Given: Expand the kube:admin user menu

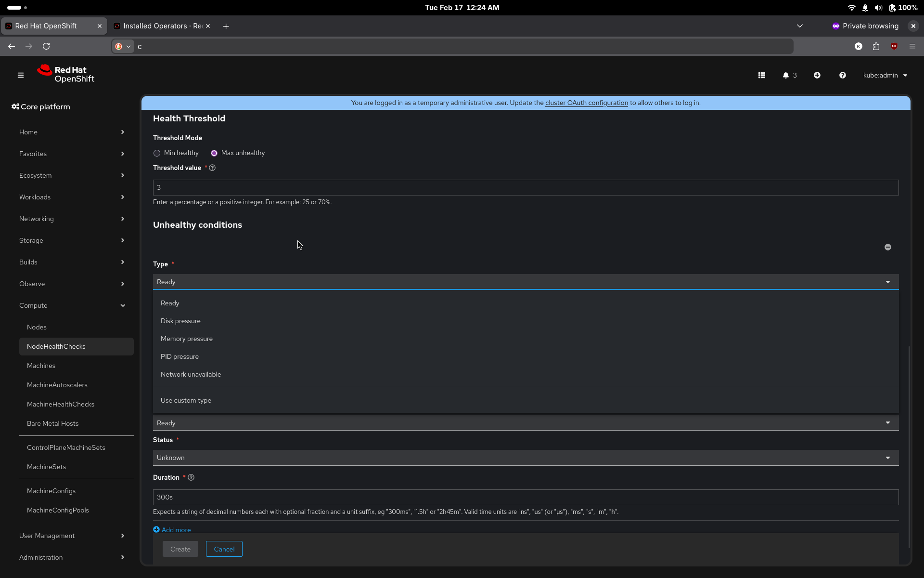Looking at the screenshot, I should pos(885,75).
